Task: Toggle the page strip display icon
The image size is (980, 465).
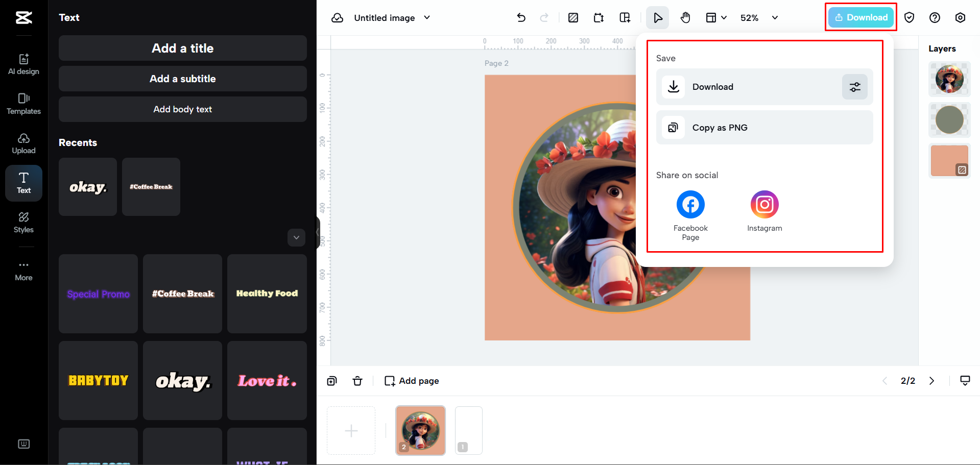Action: [965, 381]
